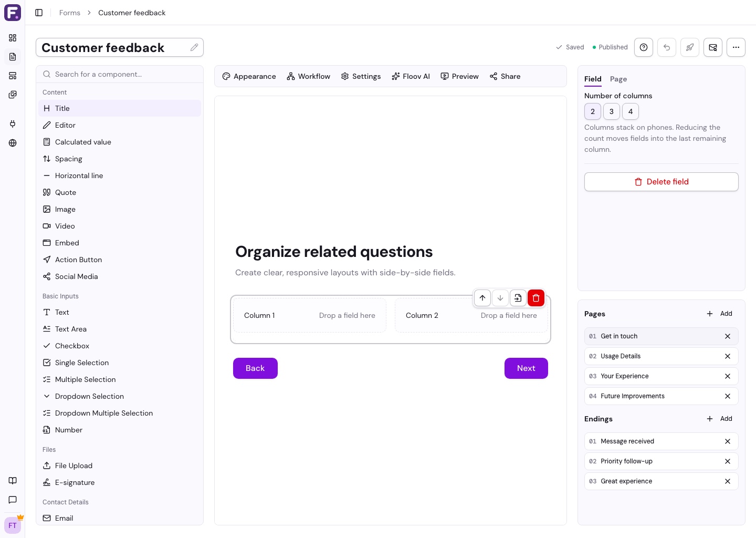756x538 pixels.
Task: Open the chat bubble icon in left rail
Action: pyautogui.click(x=13, y=500)
